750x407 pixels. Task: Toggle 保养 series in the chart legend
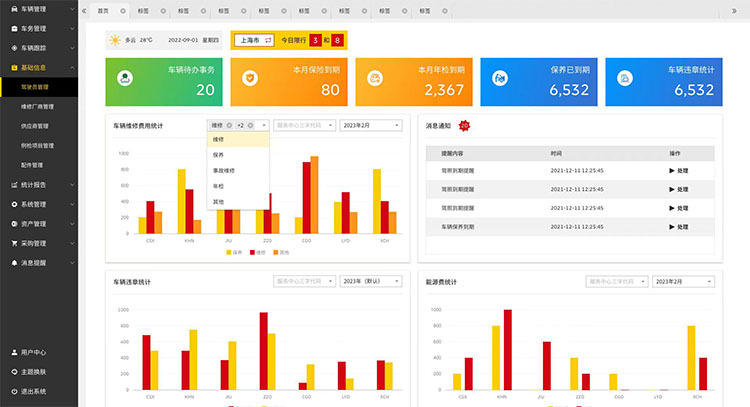(234, 252)
